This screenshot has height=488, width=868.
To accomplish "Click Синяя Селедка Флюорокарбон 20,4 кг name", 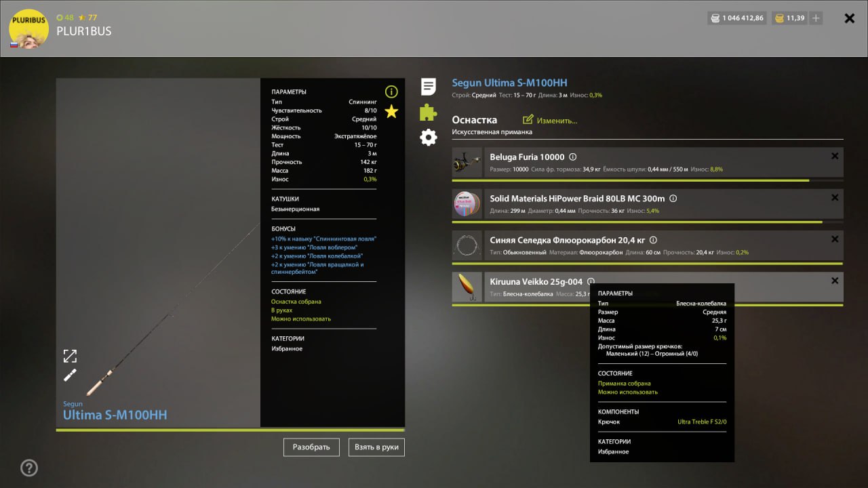I will coord(567,240).
